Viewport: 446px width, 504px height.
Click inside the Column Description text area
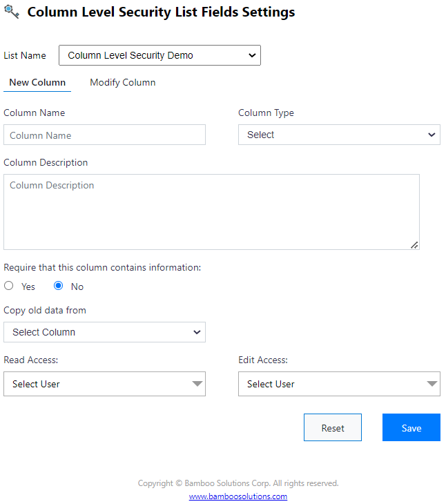(x=211, y=211)
